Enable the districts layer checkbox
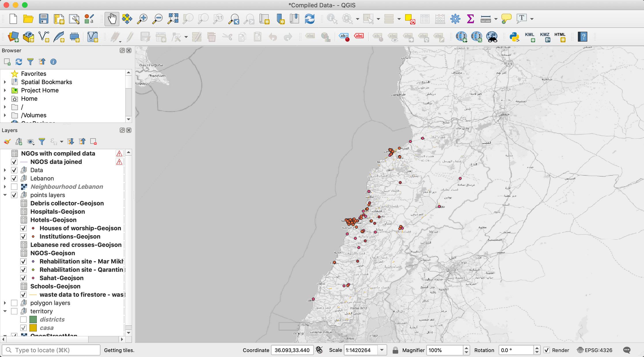644x357 pixels. pos(24,320)
